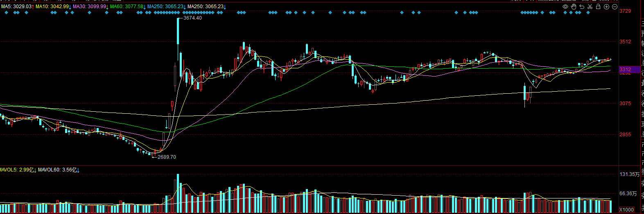The width and height of the screenshot is (644, 214).
Task: Click the 66.36万 volume axis label
Action: tap(628, 194)
